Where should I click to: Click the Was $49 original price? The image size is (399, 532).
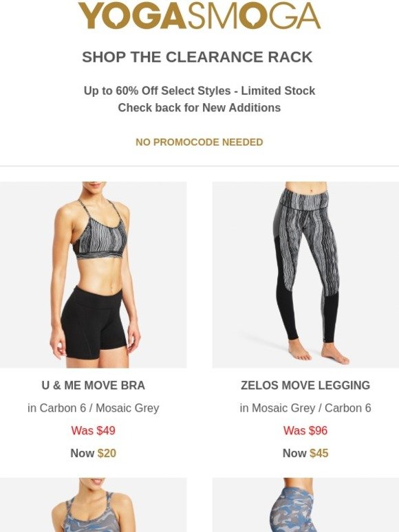pos(94,430)
